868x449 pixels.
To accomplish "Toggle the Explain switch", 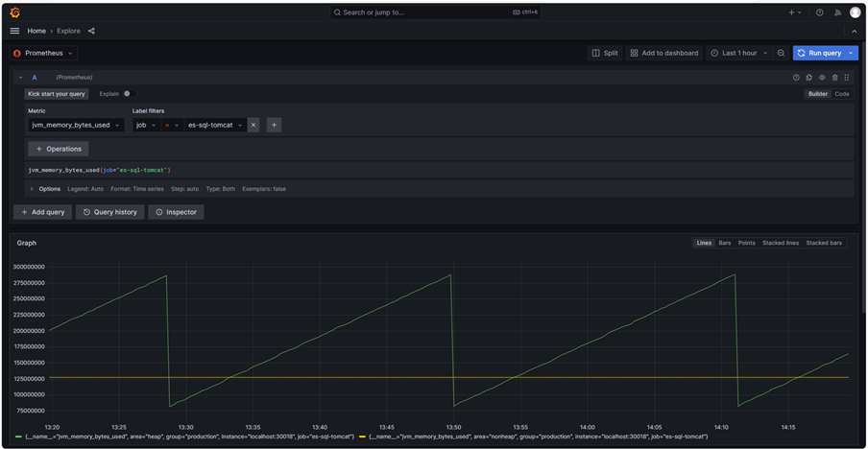I will point(130,94).
